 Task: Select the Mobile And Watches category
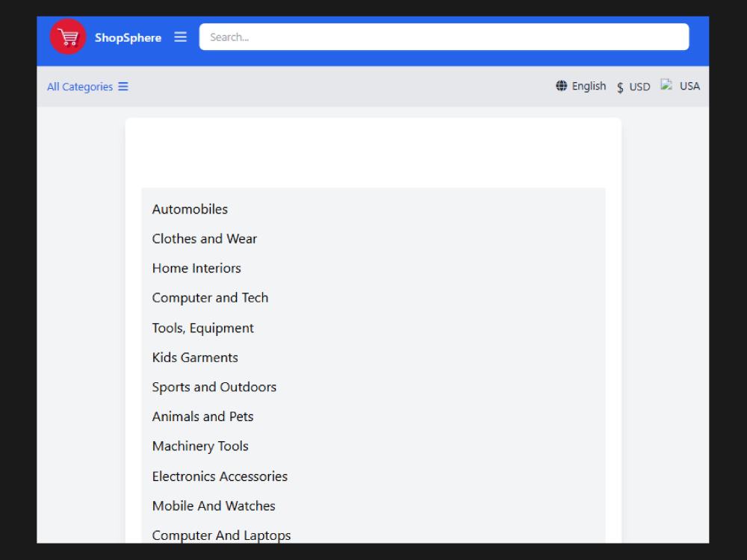214,505
